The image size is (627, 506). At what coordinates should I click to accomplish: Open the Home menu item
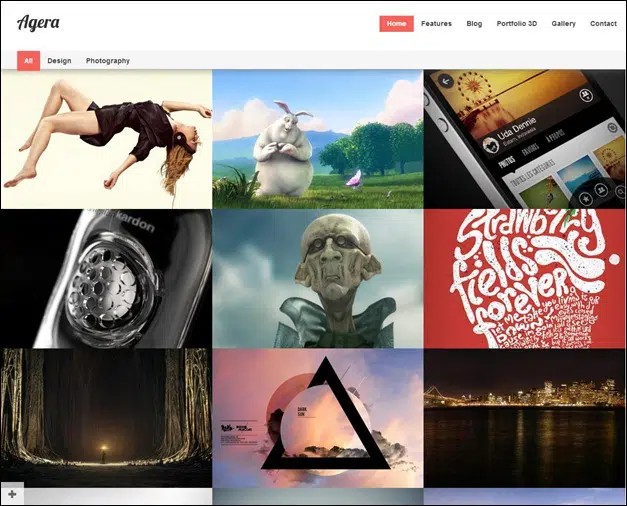tap(396, 24)
